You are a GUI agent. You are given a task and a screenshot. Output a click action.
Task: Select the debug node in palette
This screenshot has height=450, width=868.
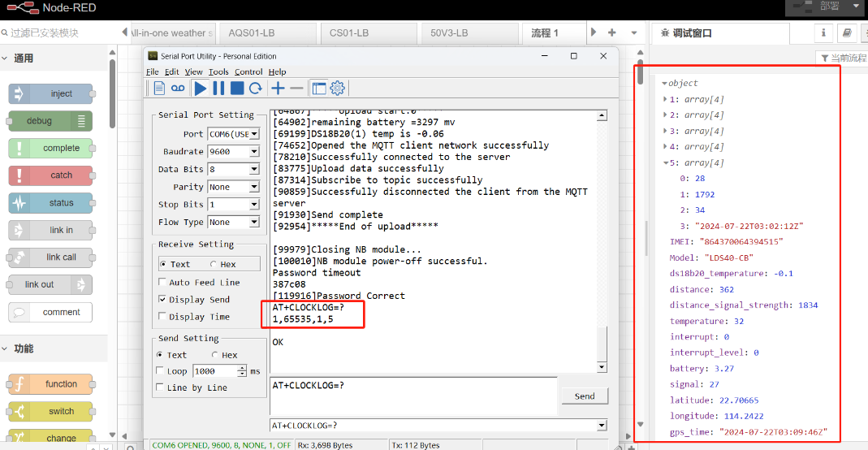click(50, 121)
